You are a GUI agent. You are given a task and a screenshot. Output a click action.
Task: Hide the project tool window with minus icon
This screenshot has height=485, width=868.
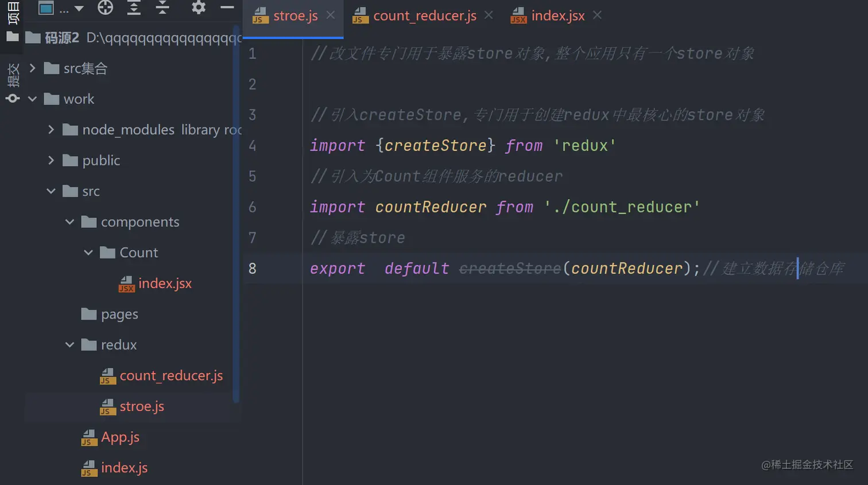227,7
